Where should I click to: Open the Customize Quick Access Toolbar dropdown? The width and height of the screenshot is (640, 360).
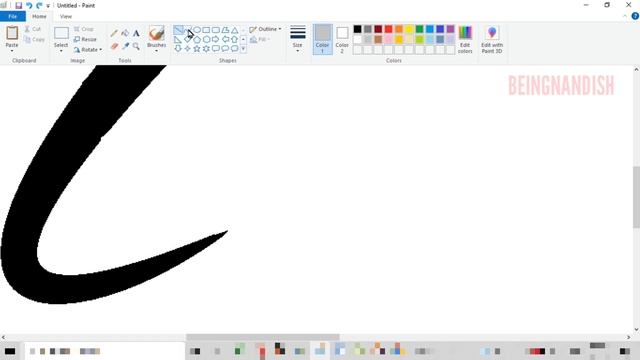point(48,6)
